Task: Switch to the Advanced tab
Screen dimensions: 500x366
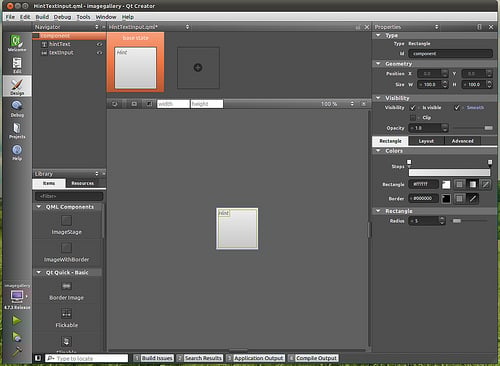Action: click(462, 141)
